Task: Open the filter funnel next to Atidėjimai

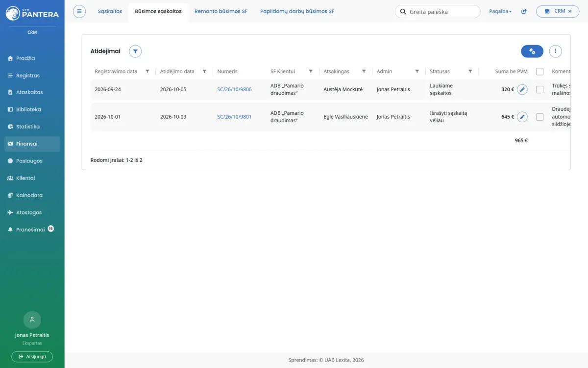Action: coord(135,51)
